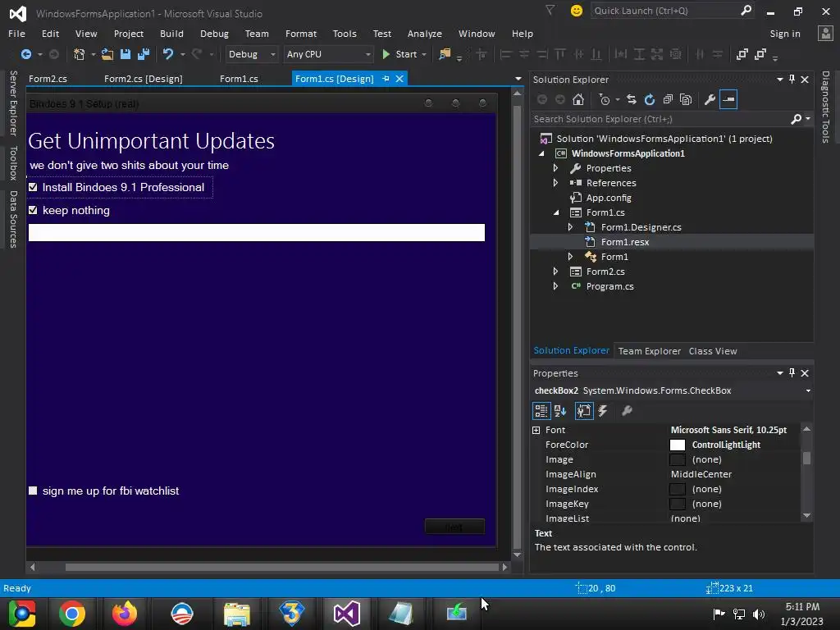
Task: Click the notifications flag filter icon
Action: (550, 10)
